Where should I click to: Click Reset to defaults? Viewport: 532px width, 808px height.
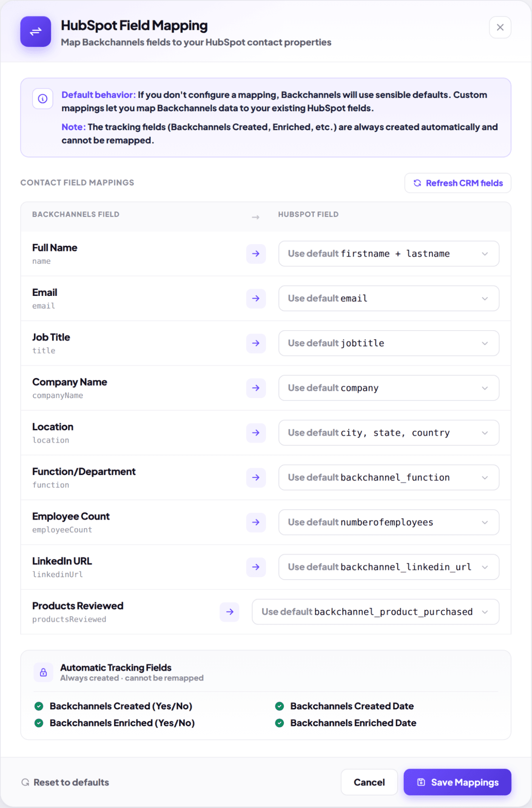[x=65, y=783]
